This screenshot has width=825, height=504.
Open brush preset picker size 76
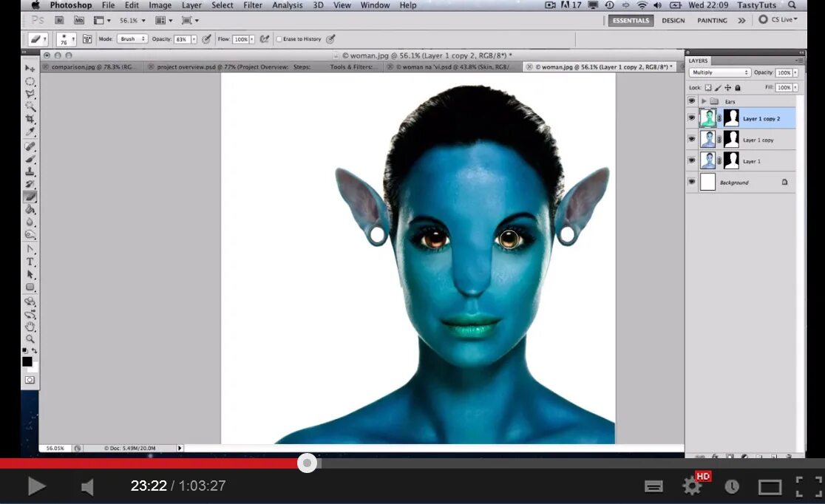[66, 39]
